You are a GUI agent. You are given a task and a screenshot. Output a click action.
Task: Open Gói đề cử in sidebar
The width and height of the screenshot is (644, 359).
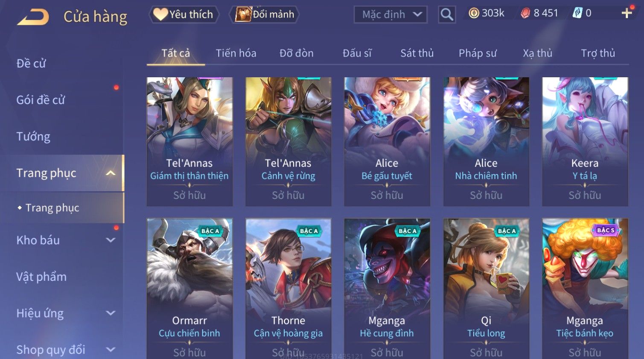(41, 100)
